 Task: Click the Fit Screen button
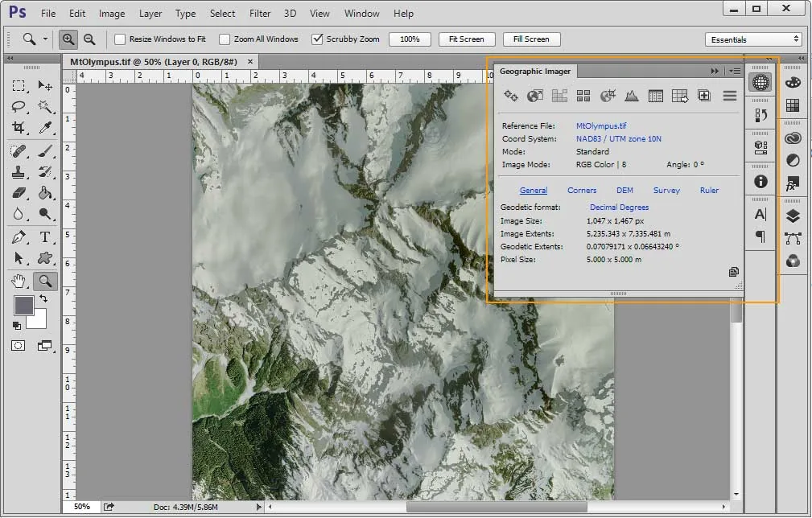click(x=467, y=39)
